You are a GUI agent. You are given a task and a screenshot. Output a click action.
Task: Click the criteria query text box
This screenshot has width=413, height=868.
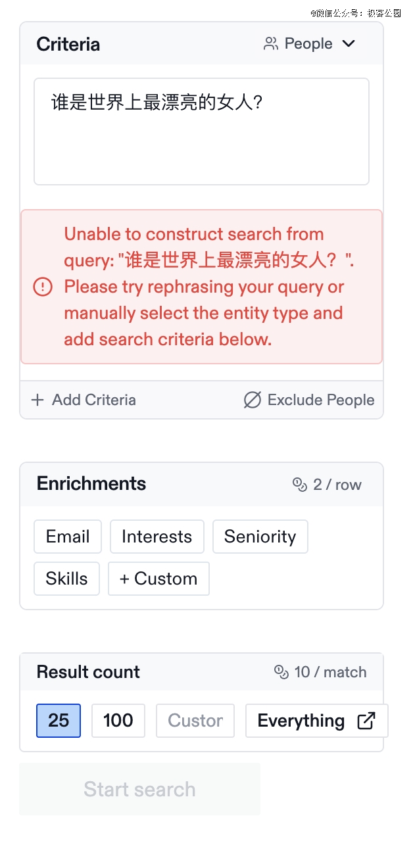tap(201, 132)
